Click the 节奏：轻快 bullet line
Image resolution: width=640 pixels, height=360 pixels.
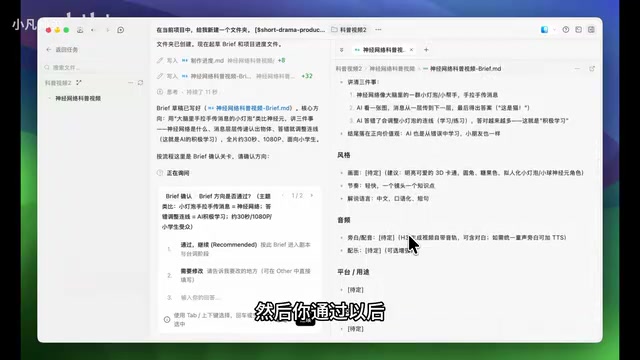(391, 186)
